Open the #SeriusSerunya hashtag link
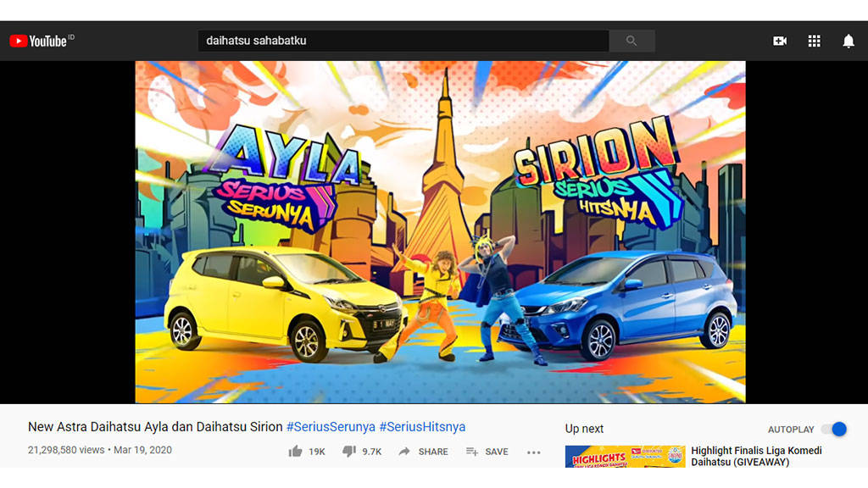This screenshot has width=868, height=488. [331, 427]
